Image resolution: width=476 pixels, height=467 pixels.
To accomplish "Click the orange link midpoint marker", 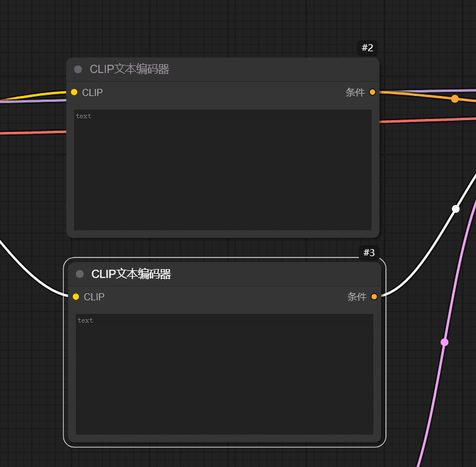I will (x=455, y=99).
